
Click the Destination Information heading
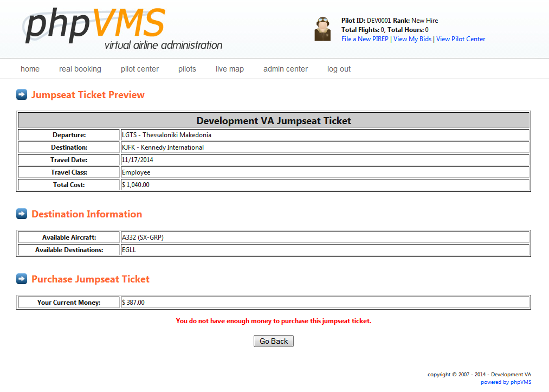[87, 214]
